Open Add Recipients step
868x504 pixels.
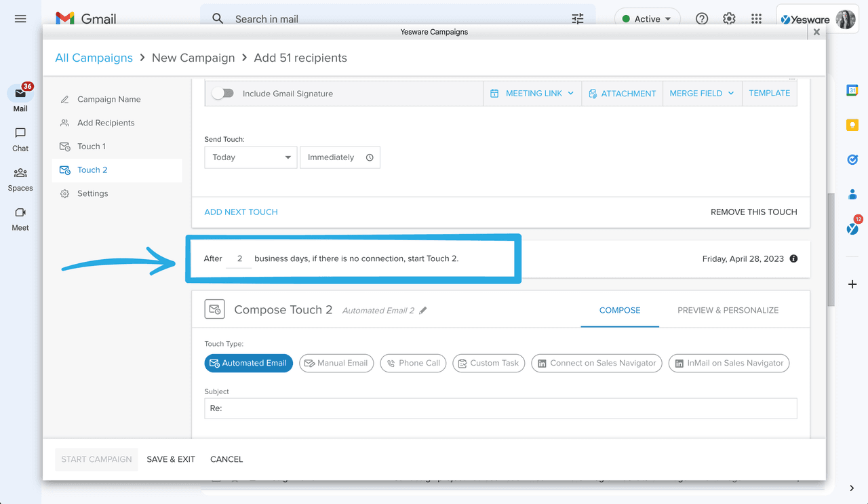pos(106,122)
